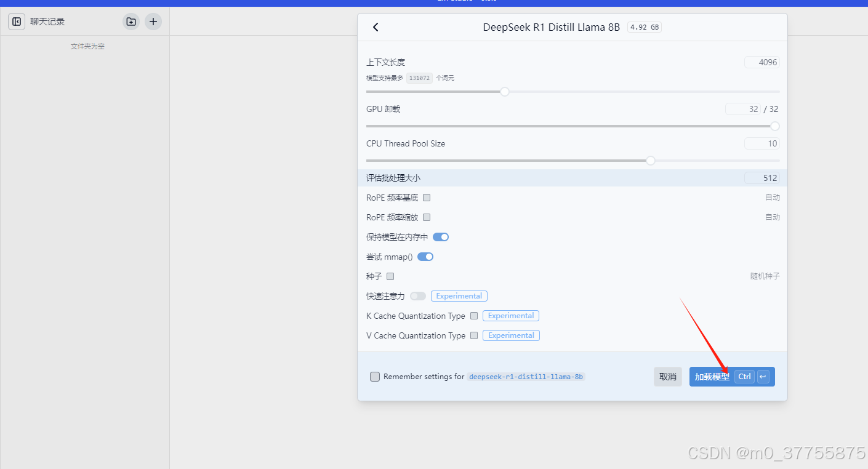Turn off 尝试 mmap() toggle
Viewport: 868px width, 469px height.
click(425, 257)
